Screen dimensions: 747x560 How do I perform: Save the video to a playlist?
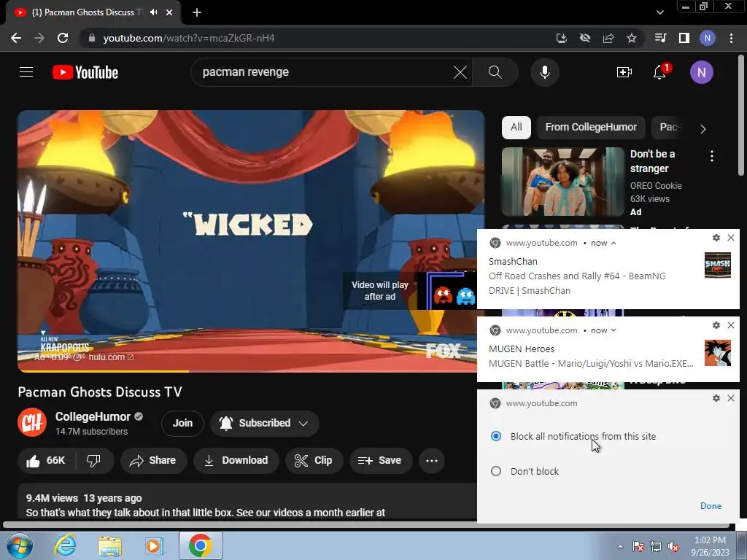(x=379, y=461)
